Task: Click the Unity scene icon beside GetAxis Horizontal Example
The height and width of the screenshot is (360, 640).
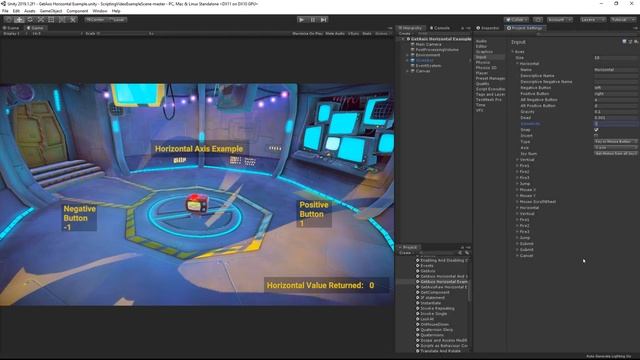Action: (408, 39)
